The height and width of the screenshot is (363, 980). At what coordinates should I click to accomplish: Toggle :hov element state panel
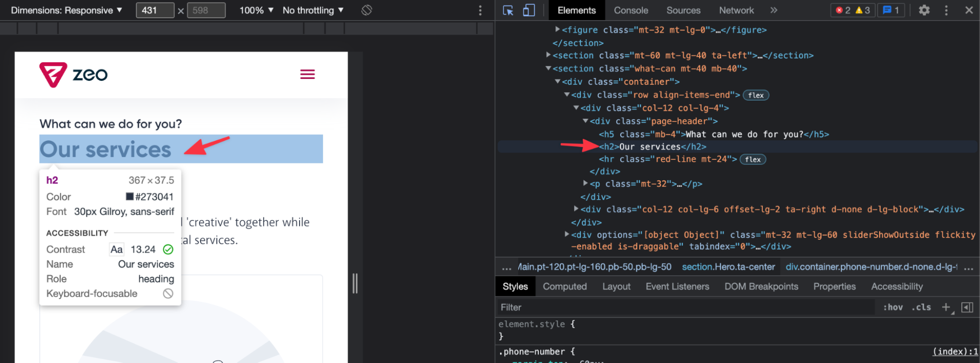(x=893, y=308)
